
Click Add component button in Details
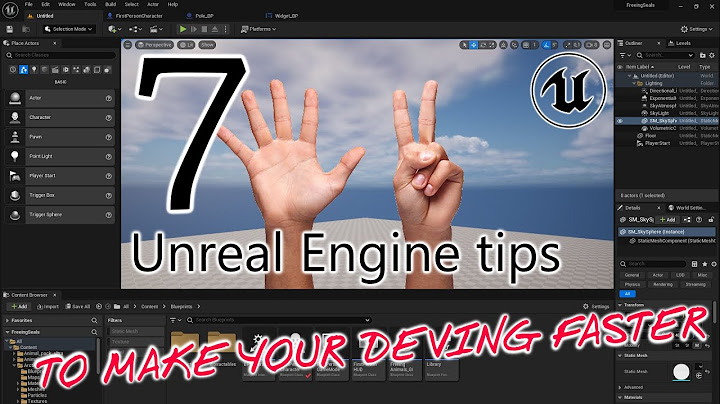(668, 220)
